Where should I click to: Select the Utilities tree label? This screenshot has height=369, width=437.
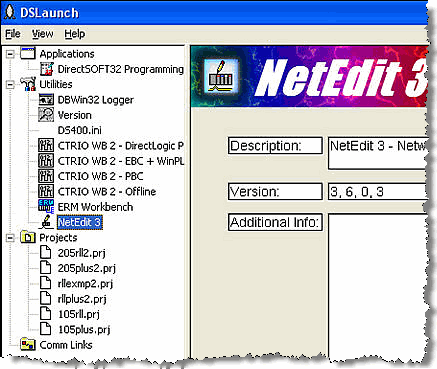[56, 85]
